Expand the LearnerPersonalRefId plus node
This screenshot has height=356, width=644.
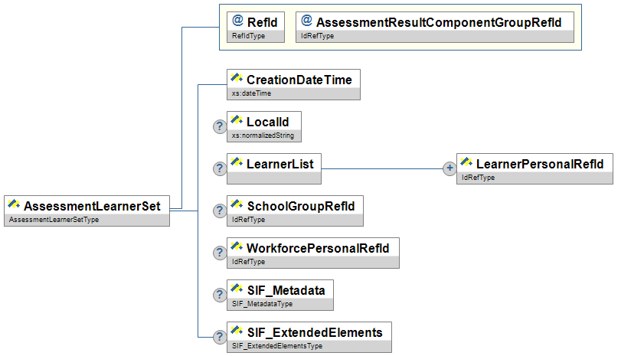(449, 168)
